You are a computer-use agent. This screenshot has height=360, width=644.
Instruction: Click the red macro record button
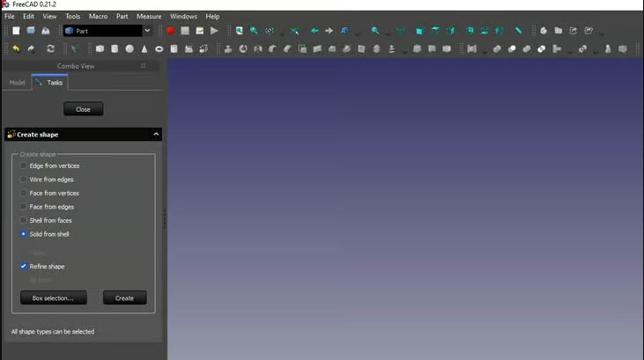[170, 31]
